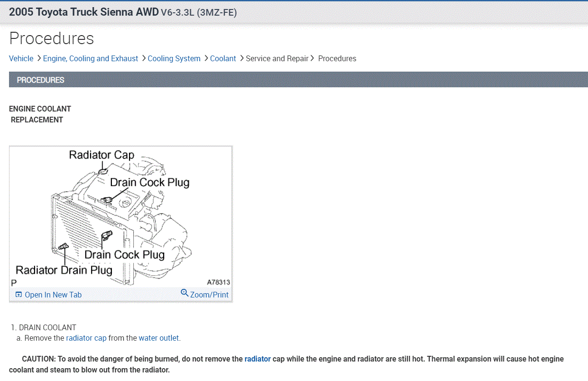Select the REPLACEMENT heading text
Viewport: 588px width, 381px height.
[37, 120]
